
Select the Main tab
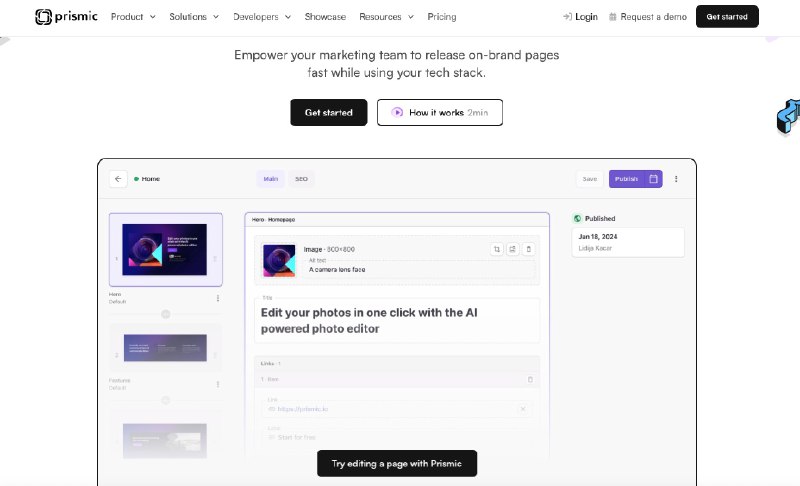pos(270,178)
